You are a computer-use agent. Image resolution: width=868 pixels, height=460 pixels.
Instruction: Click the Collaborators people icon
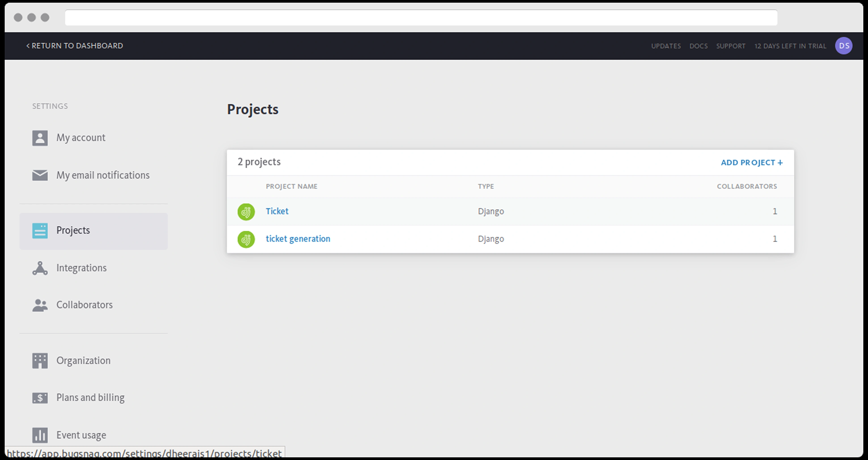point(40,305)
